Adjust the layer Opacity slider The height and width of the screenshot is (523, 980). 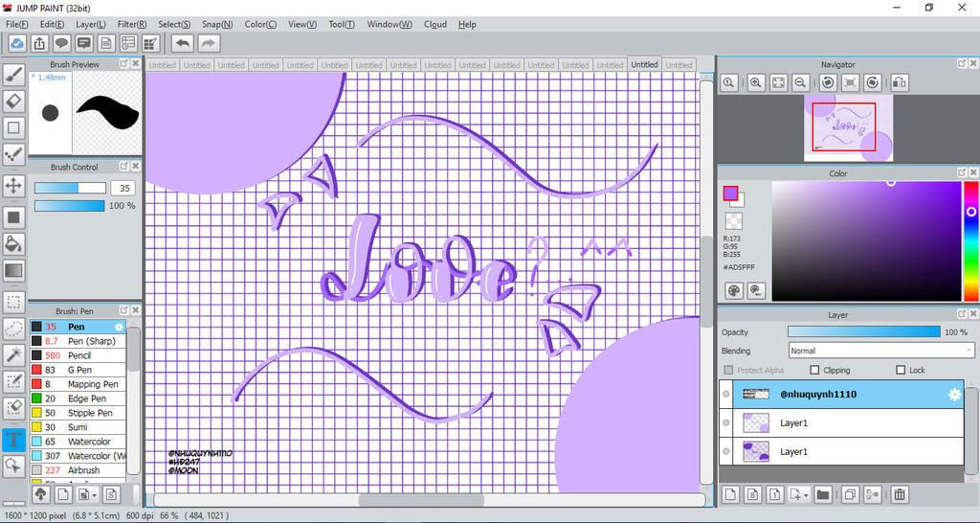[863, 331]
